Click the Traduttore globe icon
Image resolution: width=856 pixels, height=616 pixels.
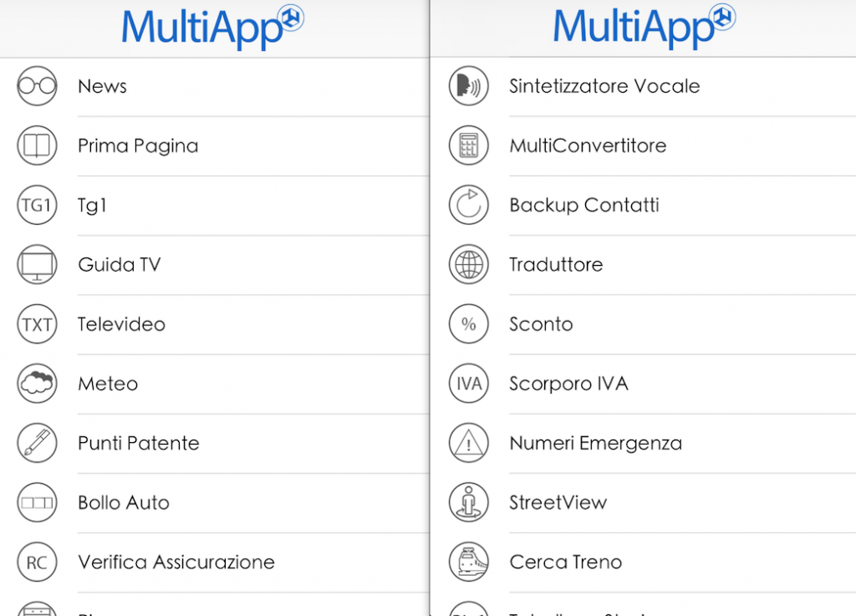pyautogui.click(x=468, y=265)
